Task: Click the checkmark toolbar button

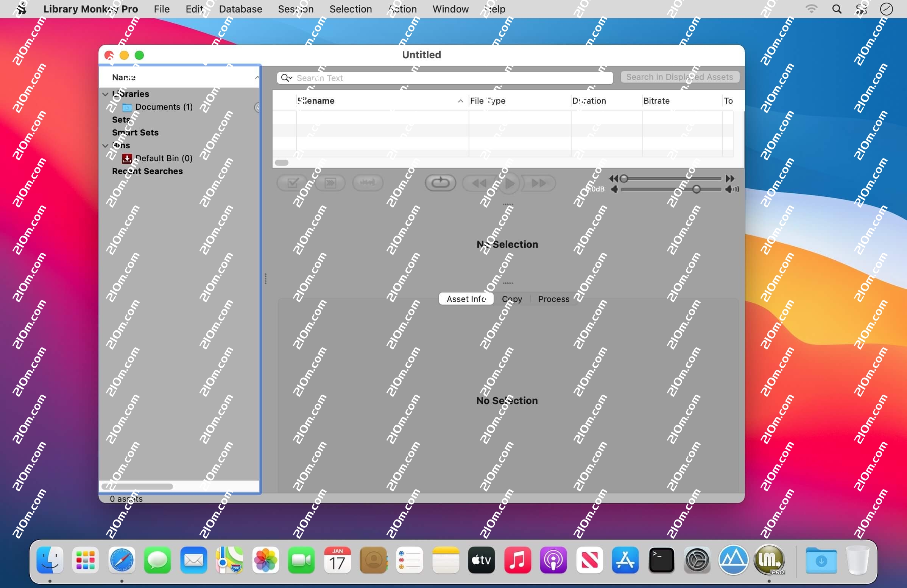Action: [292, 183]
